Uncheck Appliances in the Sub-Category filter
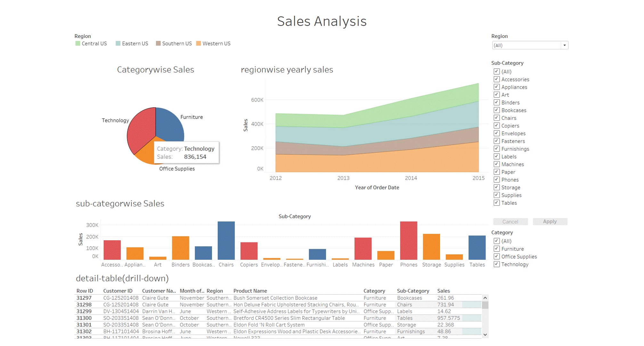The height and width of the screenshot is (346, 644). pos(496,87)
